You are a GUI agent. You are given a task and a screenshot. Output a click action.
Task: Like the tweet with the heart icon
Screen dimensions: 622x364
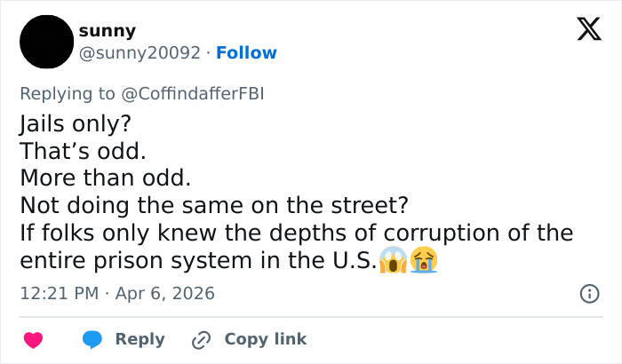34,339
